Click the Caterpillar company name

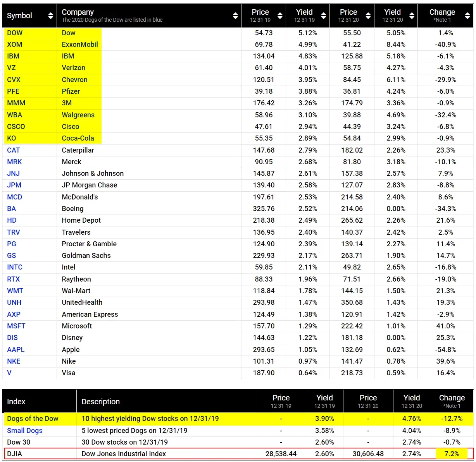point(78,150)
